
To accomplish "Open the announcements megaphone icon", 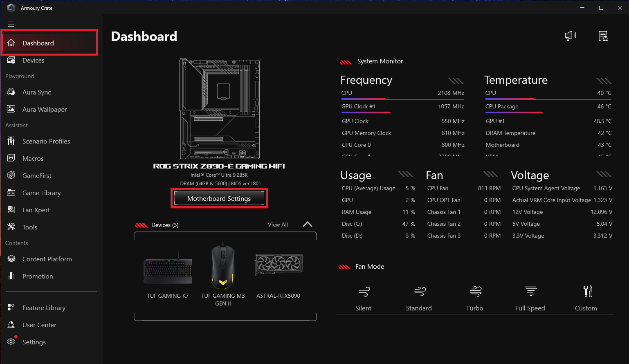I will [571, 36].
